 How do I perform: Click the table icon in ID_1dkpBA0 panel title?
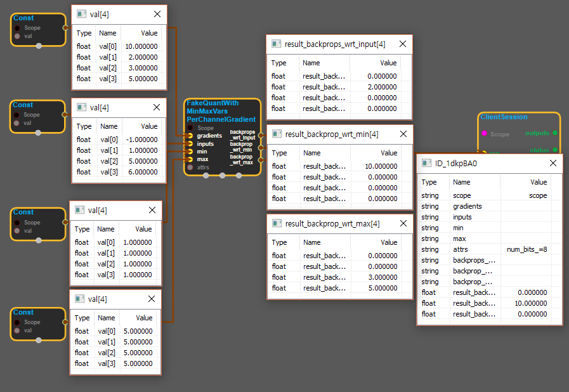(x=426, y=163)
